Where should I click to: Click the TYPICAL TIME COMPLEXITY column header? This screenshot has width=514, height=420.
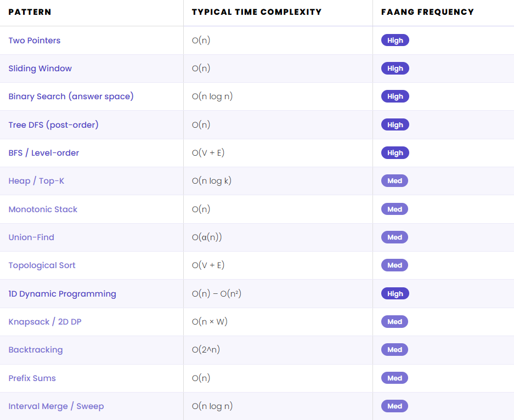pyautogui.click(x=257, y=12)
